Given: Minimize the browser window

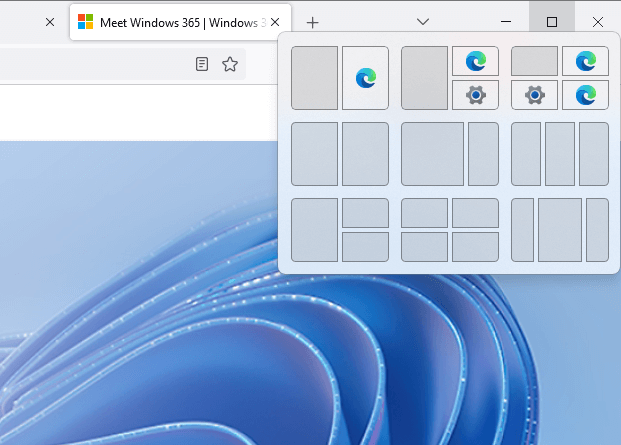Looking at the screenshot, I should tap(506, 22).
